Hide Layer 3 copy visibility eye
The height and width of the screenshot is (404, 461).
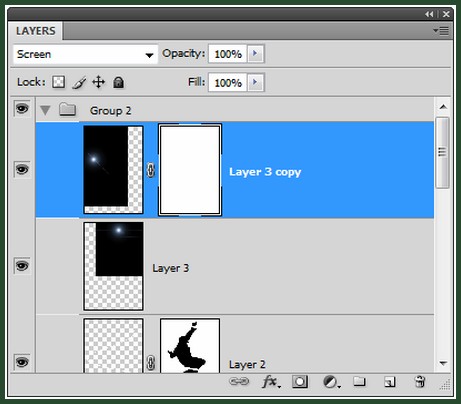click(x=22, y=170)
